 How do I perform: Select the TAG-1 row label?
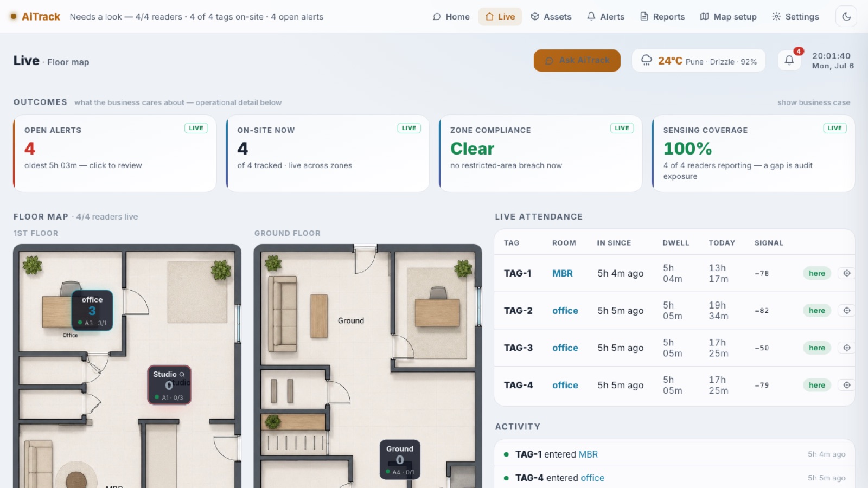518,273
